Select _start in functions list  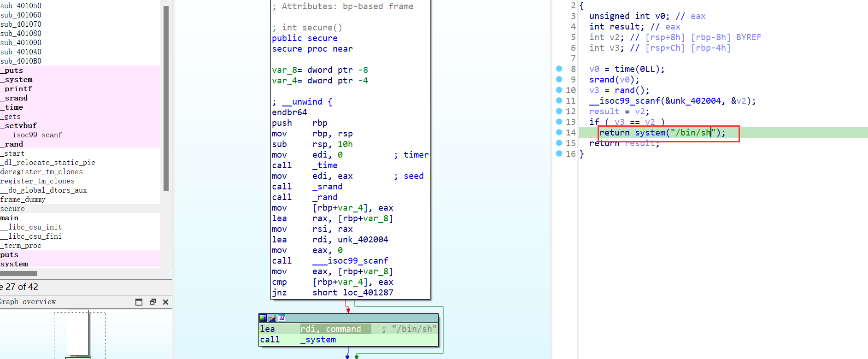80,153
